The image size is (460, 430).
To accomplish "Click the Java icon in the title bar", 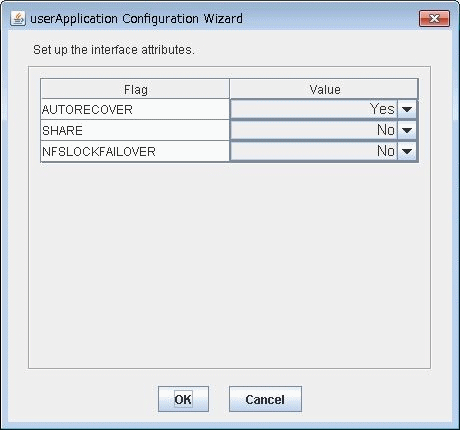I will coord(18,19).
